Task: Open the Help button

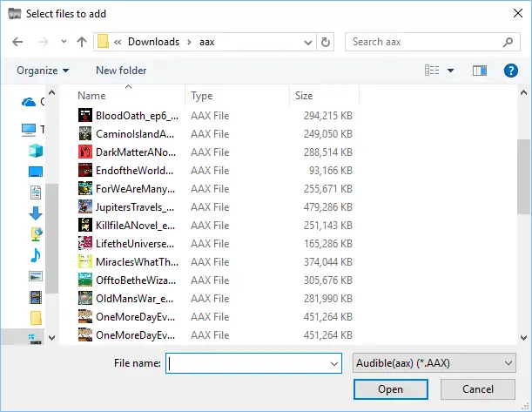Action: 510,71
